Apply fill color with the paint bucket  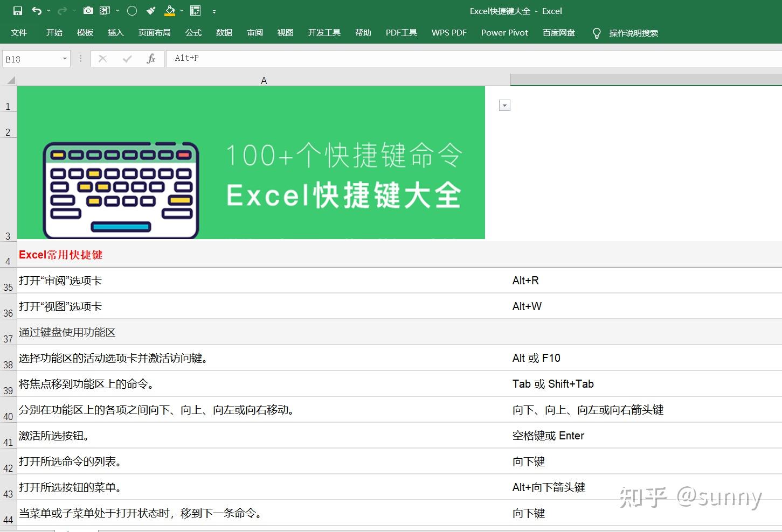tap(170, 11)
